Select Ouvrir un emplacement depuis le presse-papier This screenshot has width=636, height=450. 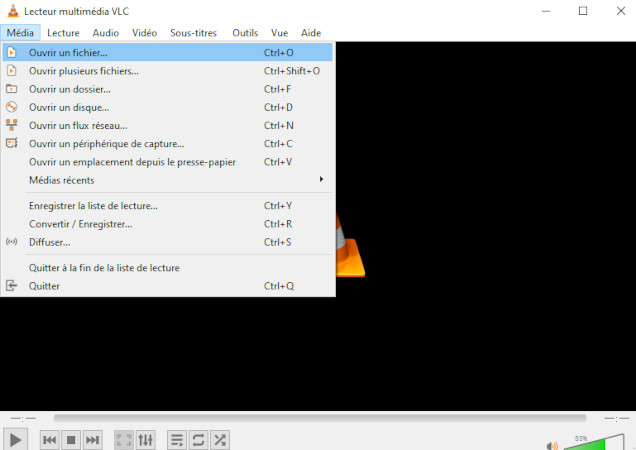(x=168, y=162)
